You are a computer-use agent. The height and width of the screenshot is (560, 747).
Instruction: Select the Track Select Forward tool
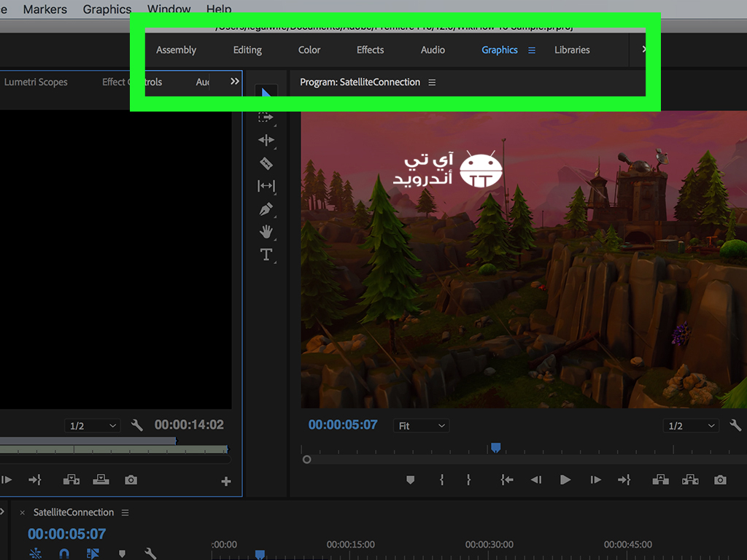(x=266, y=117)
